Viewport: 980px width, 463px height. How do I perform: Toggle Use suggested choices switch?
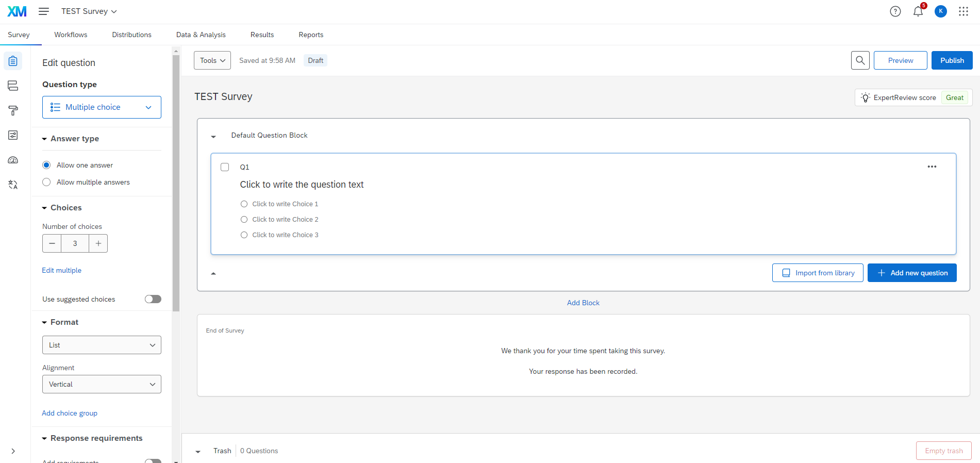[x=153, y=299]
